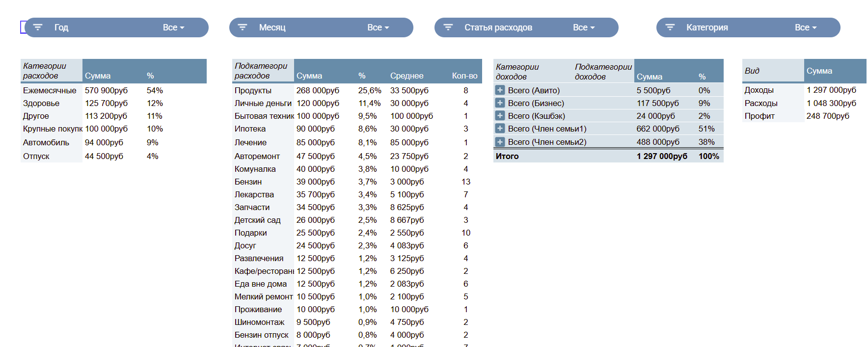Click the filter icon beside Месяц
The height and width of the screenshot is (347, 868).
[243, 27]
